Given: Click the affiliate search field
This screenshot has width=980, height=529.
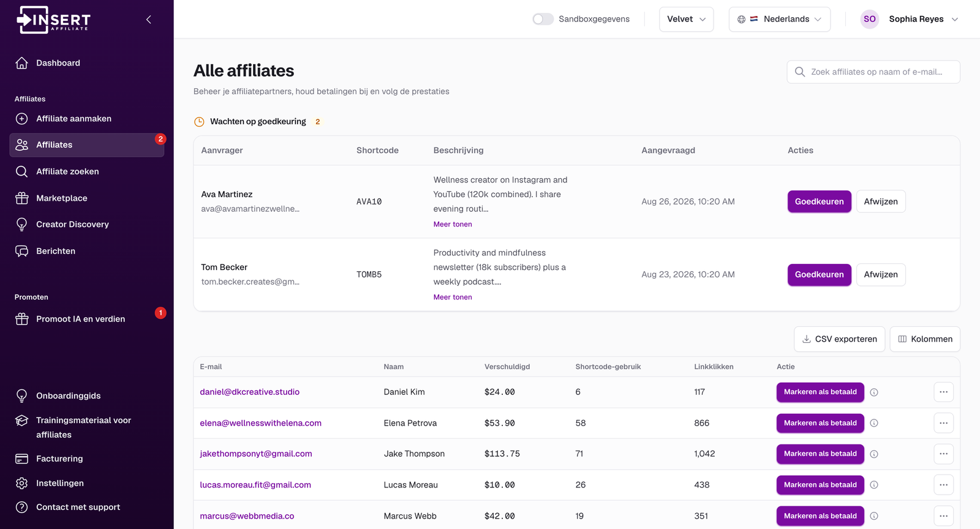Looking at the screenshot, I should 873,72.
